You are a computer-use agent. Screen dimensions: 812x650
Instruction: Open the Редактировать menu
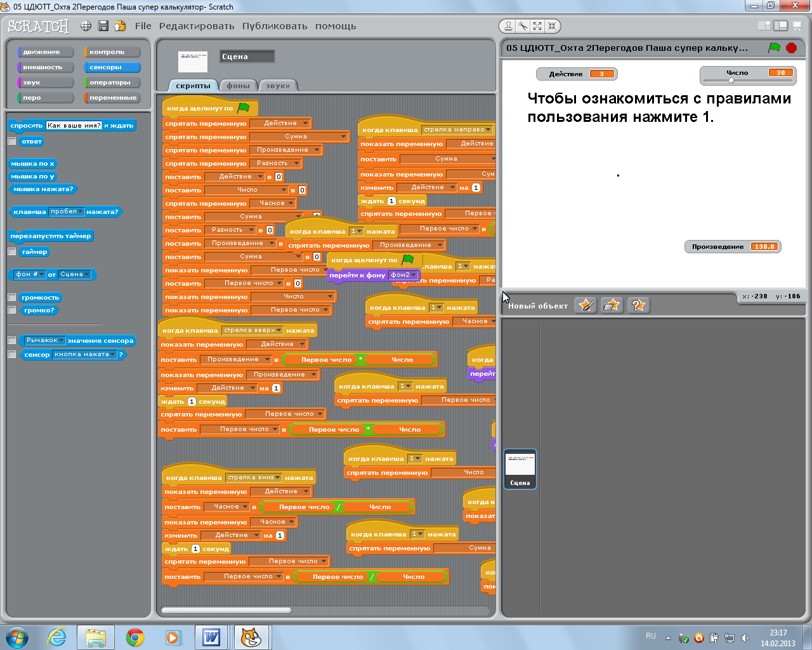(197, 26)
